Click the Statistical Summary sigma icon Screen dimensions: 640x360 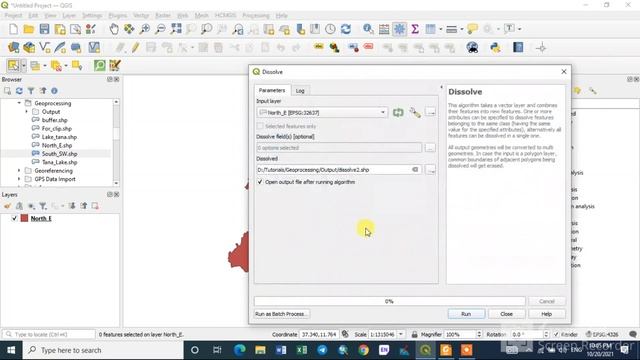415,29
